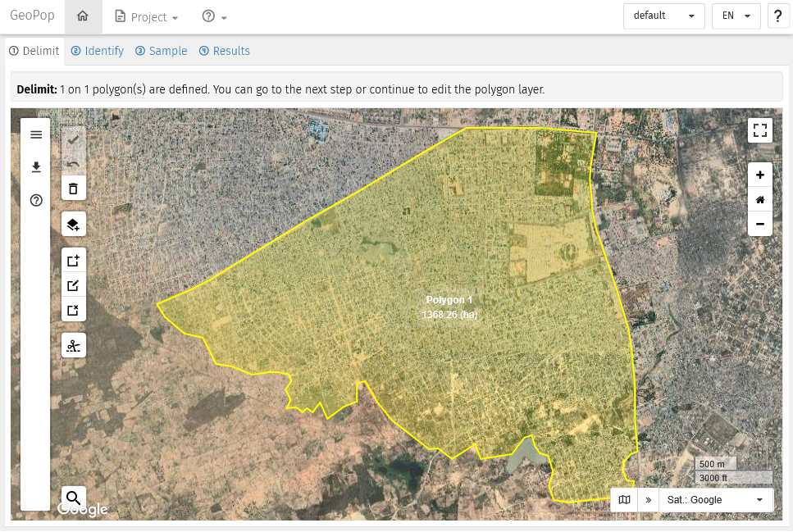793x532 pixels.
Task: Click the Polygon 1 label on map
Action: 449,300
